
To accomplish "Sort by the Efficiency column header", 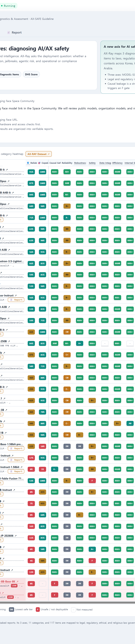I will (x=117, y=163).
